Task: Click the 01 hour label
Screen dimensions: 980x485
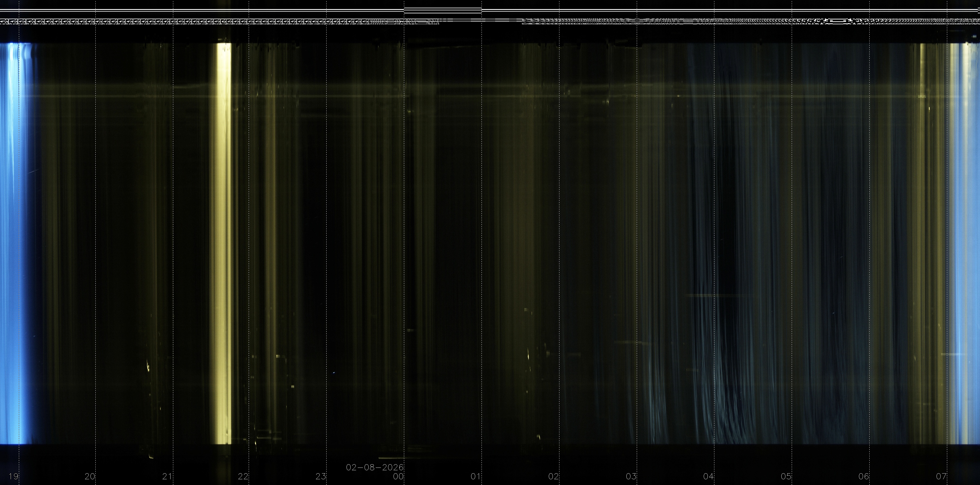Action: point(476,476)
